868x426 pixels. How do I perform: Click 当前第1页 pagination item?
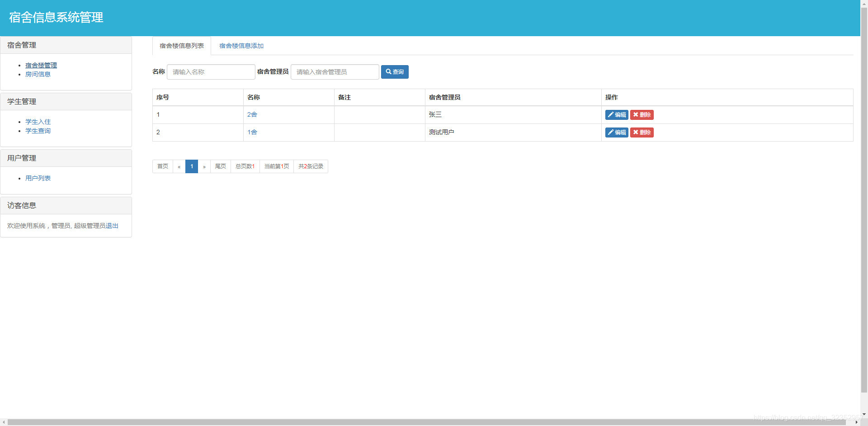point(277,166)
